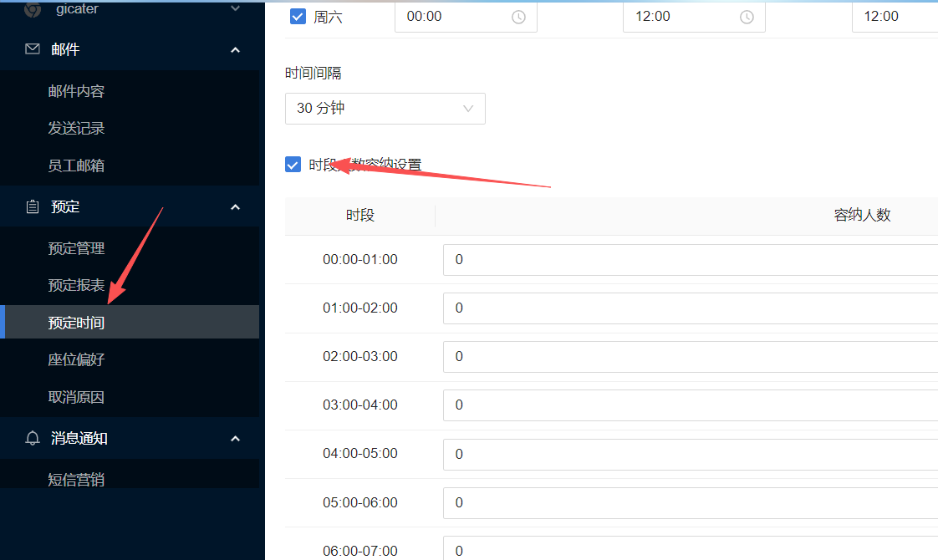Image resolution: width=938 pixels, height=560 pixels.
Task: Click clock icon in first 12:00 field
Action: click(747, 17)
